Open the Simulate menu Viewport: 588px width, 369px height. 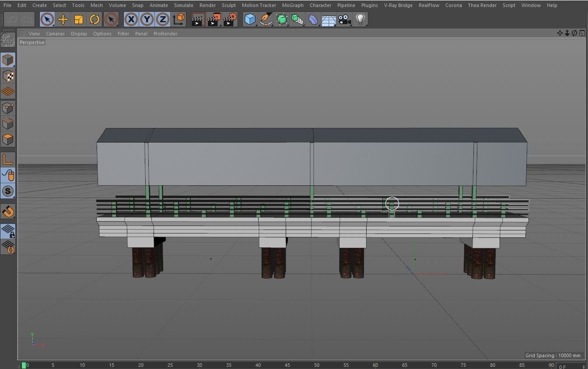point(184,5)
